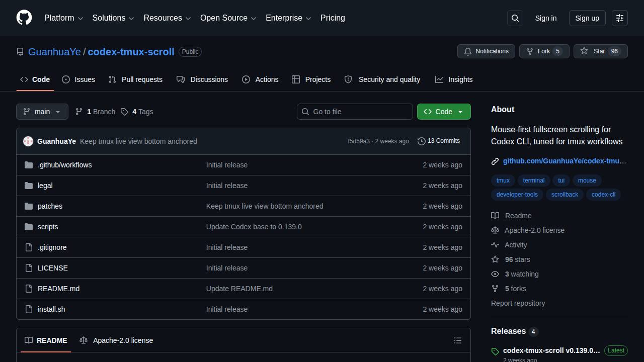644x362 pixels.
Task: Open Report repository link
Action: click(518, 303)
